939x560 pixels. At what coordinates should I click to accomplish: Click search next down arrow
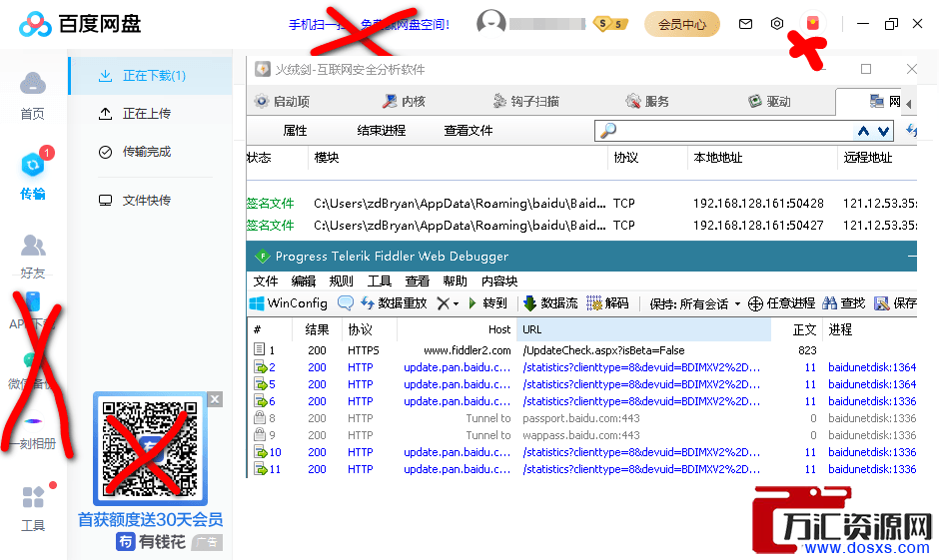883,131
